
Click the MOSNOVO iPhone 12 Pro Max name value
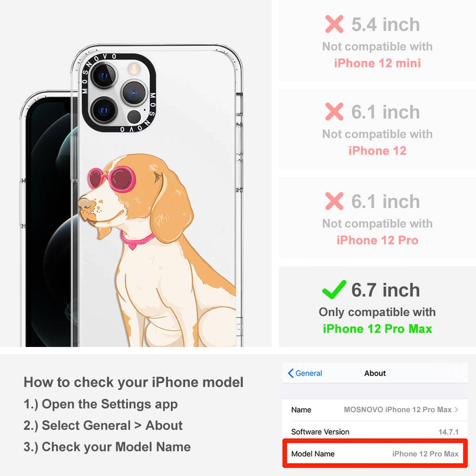pos(397,409)
